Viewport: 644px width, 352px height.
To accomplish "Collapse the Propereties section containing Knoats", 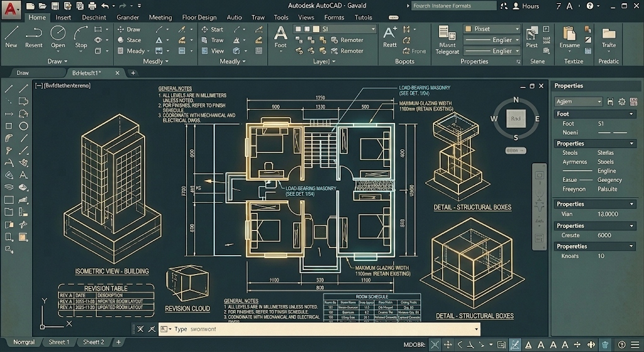I will pyautogui.click(x=631, y=246).
